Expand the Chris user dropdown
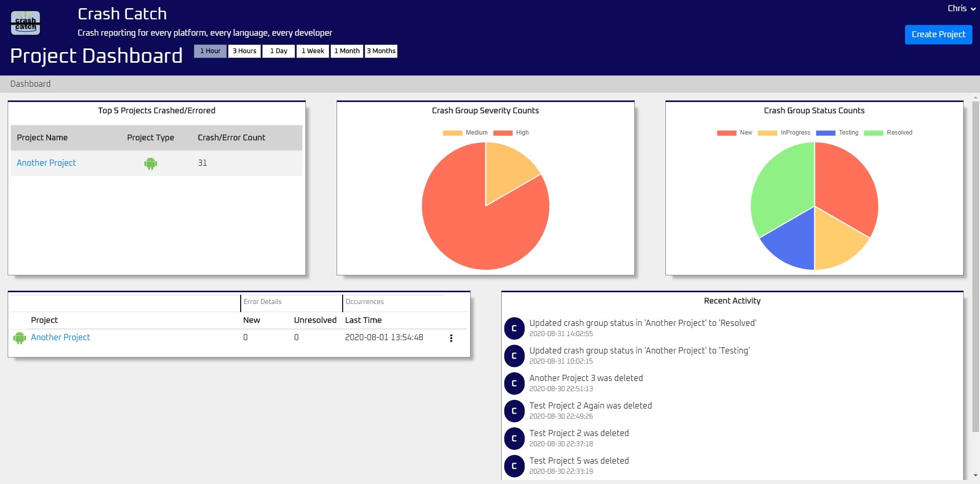This screenshot has width=980, height=484. (962, 8)
